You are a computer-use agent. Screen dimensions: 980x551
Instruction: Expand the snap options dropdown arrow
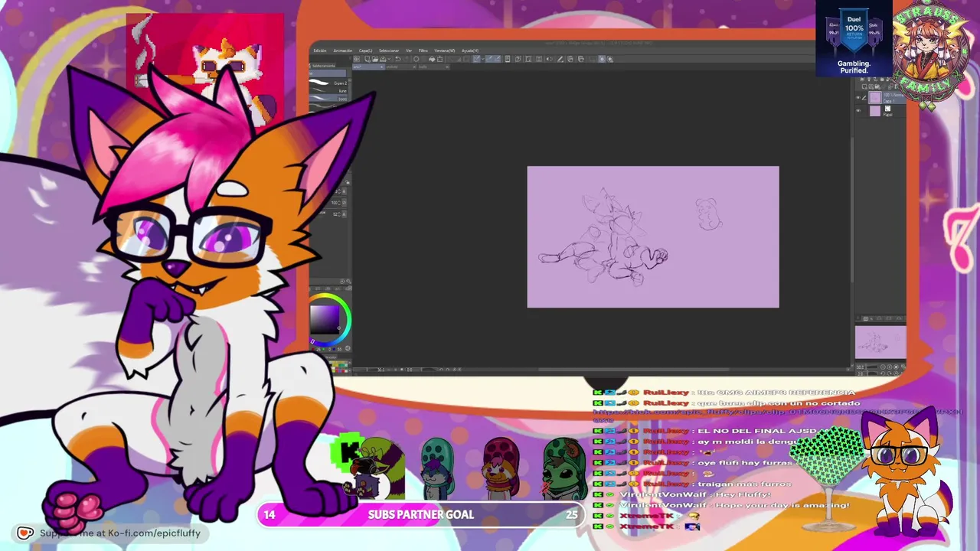pyautogui.click(x=483, y=59)
